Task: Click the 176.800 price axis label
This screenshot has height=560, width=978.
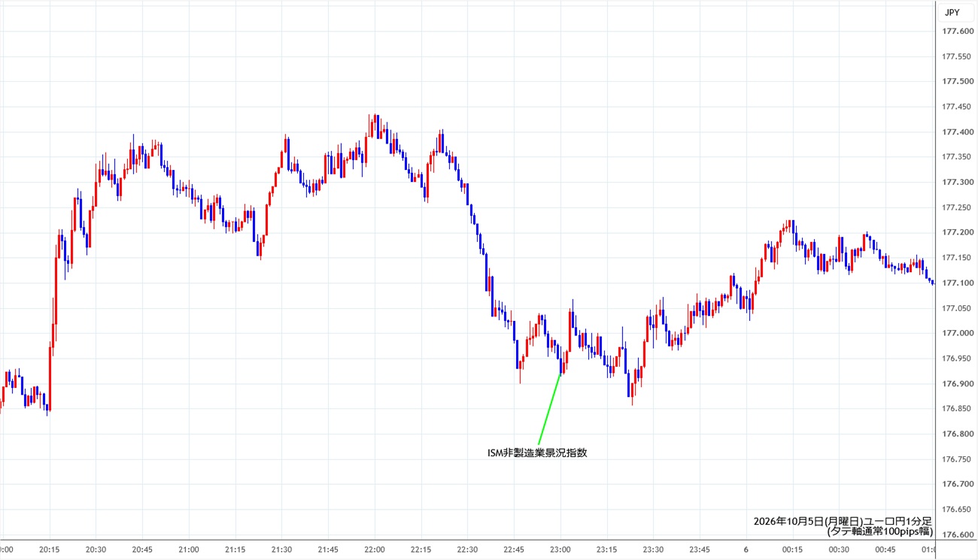Action: coord(958,434)
